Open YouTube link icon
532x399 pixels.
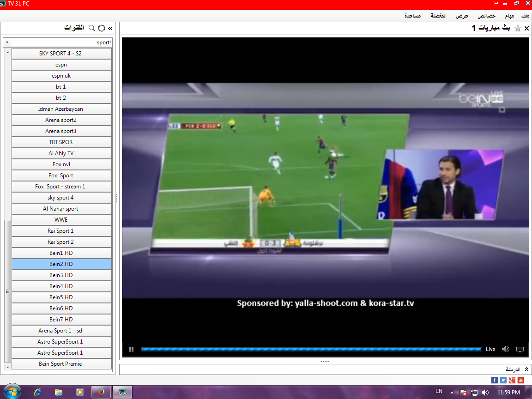coord(521,380)
